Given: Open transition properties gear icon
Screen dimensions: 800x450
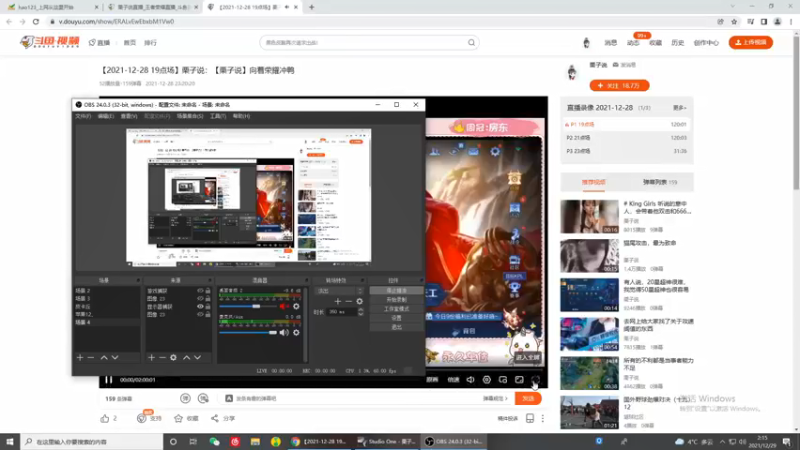Looking at the screenshot, I should pos(359,302).
